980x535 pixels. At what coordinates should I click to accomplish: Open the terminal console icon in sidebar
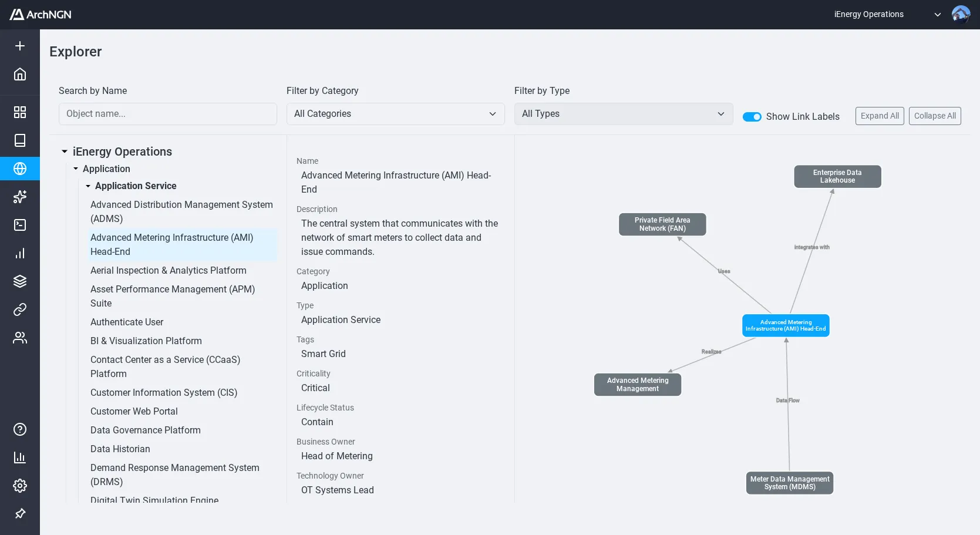pyautogui.click(x=20, y=225)
